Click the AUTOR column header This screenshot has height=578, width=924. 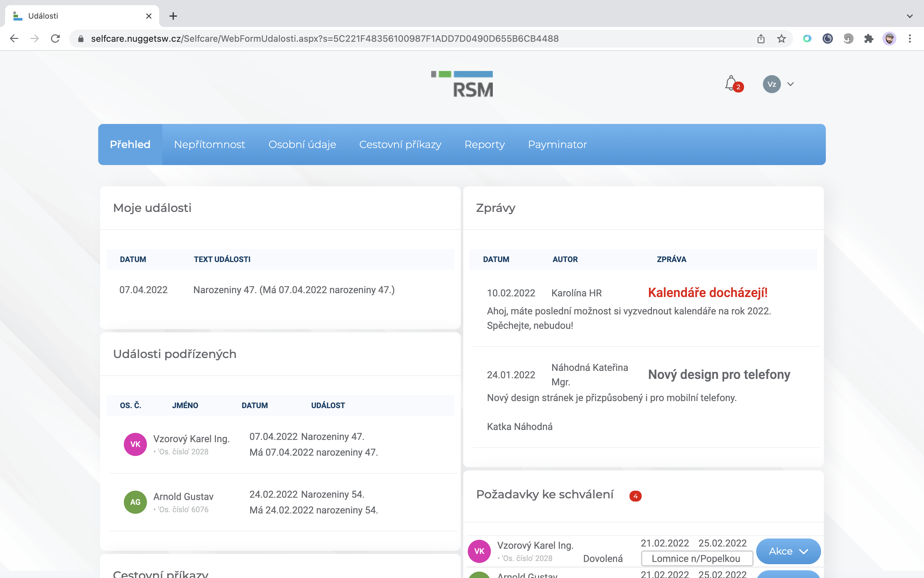tap(565, 259)
